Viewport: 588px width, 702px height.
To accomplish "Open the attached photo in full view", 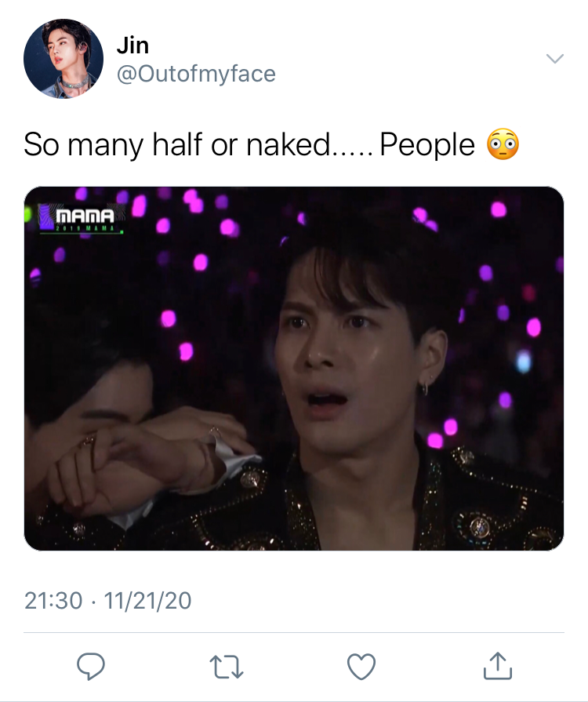I will [x=294, y=369].
